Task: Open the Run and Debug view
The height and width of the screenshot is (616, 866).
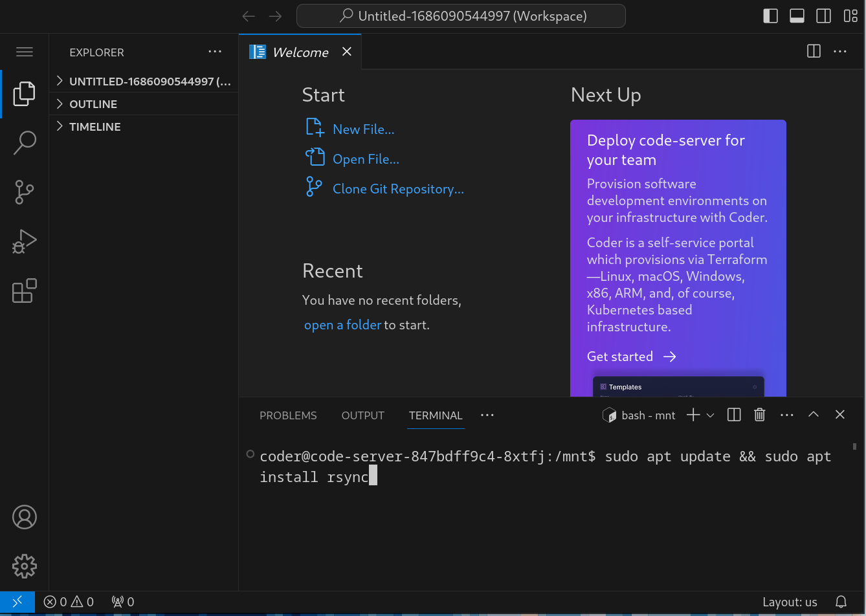Action: coord(25,241)
